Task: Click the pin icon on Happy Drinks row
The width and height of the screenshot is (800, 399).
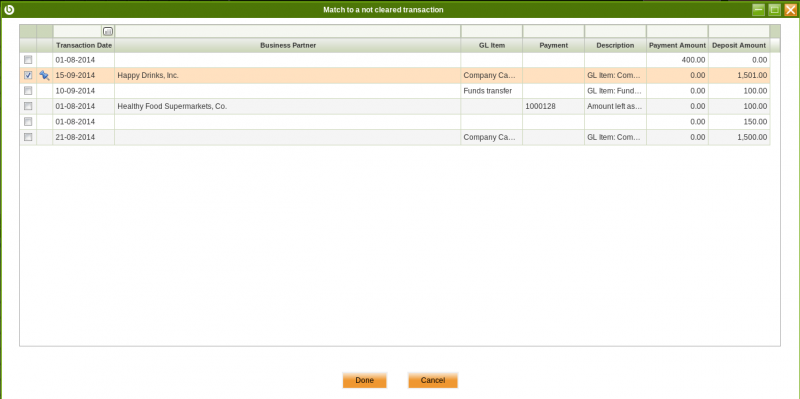Action: pos(44,76)
